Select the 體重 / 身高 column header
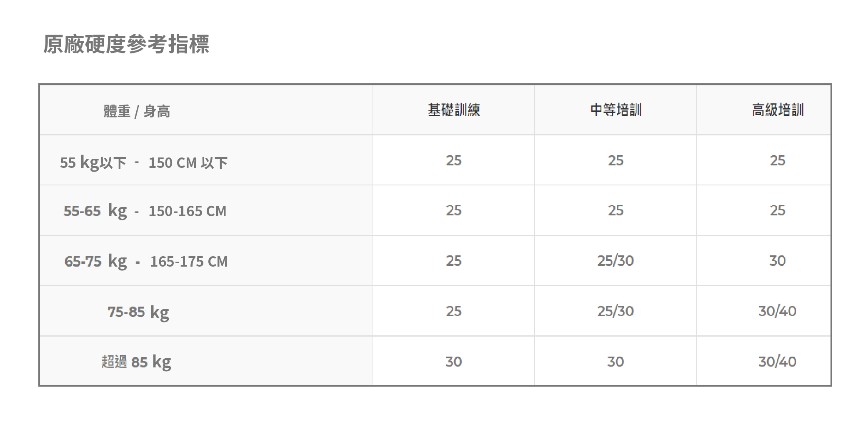The height and width of the screenshot is (442, 868). click(x=137, y=111)
